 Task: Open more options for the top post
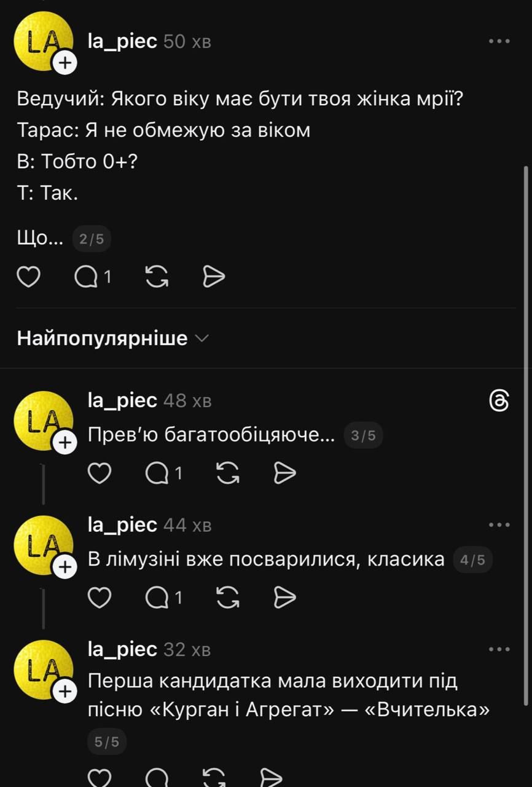pyautogui.click(x=499, y=41)
